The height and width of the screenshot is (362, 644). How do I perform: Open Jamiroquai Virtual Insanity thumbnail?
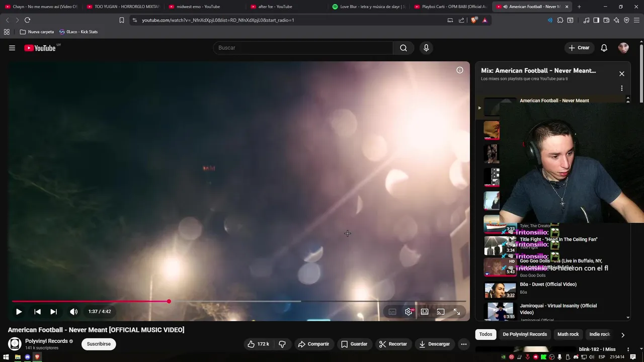(x=500, y=311)
